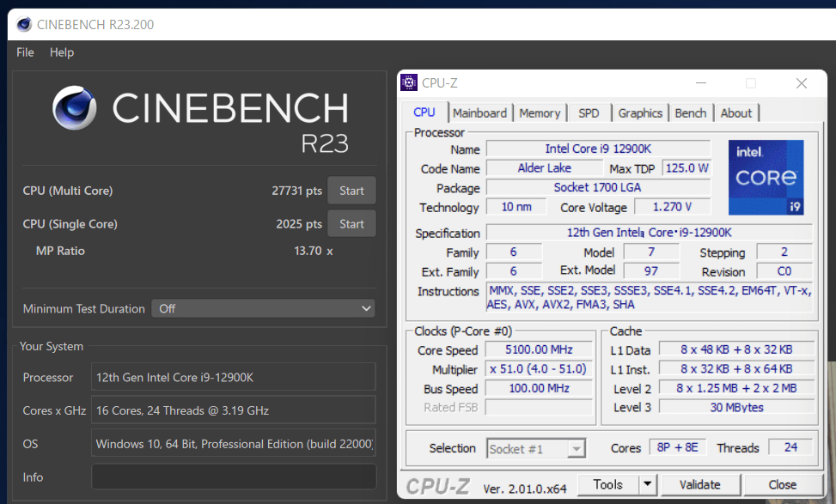The height and width of the screenshot is (504, 836).
Task: Expand the Tools dropdown arrow
Action: tap(647, 484)
